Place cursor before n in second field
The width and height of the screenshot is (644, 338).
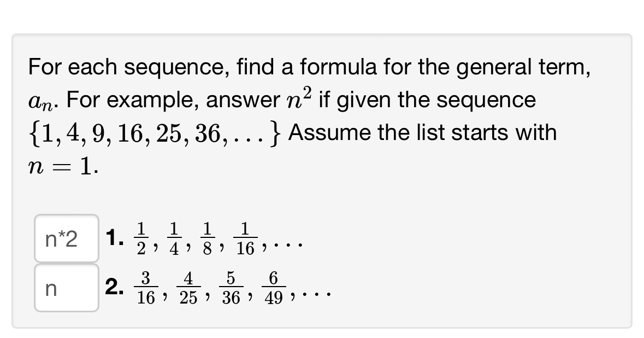click(x=48, y=287)
